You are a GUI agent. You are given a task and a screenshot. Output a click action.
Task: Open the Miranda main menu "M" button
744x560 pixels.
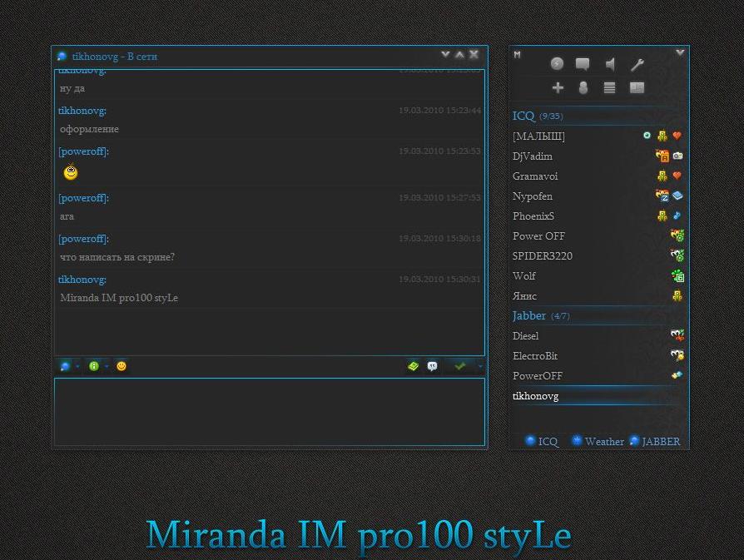(517, 54)
